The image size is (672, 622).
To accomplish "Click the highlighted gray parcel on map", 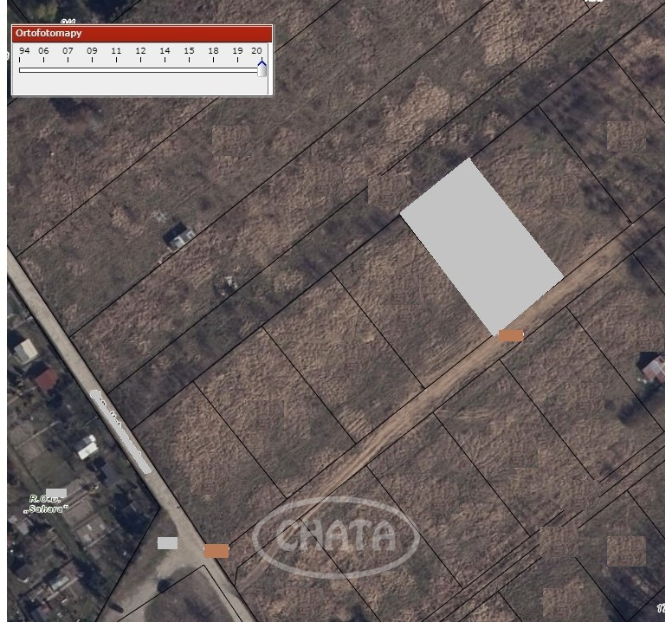I will click(481, 247).
